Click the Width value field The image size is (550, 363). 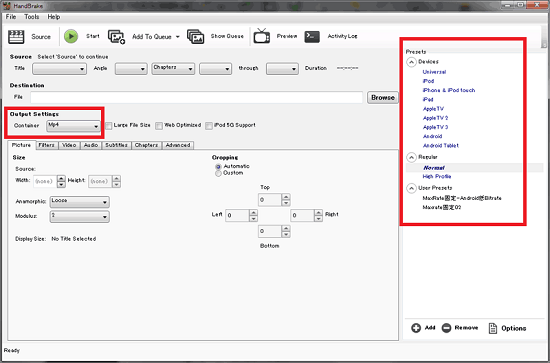coord(45,181)
